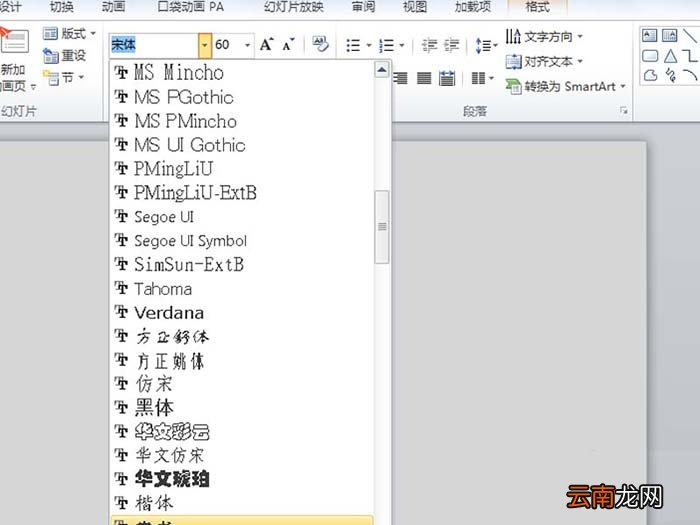Choose the 黑体 font
Screen dimensions: 700x525
[x=242, y=408]
